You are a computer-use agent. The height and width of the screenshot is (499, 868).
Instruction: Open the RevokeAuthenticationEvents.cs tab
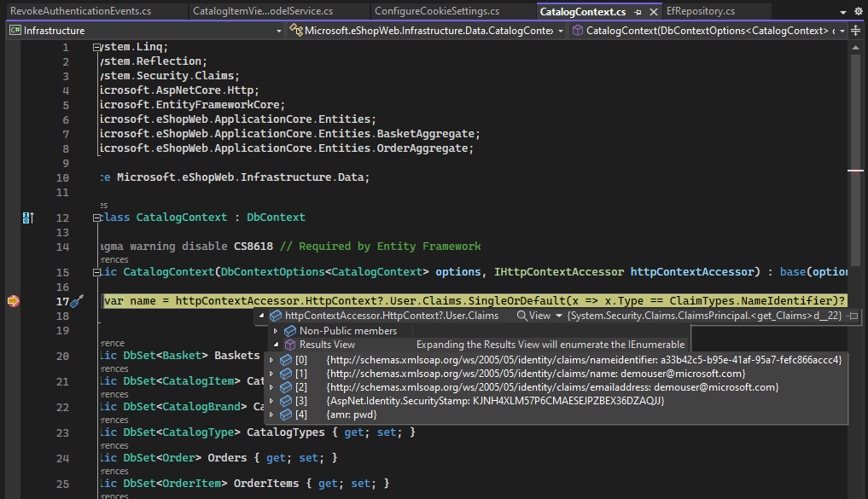[x=81, y=11]
